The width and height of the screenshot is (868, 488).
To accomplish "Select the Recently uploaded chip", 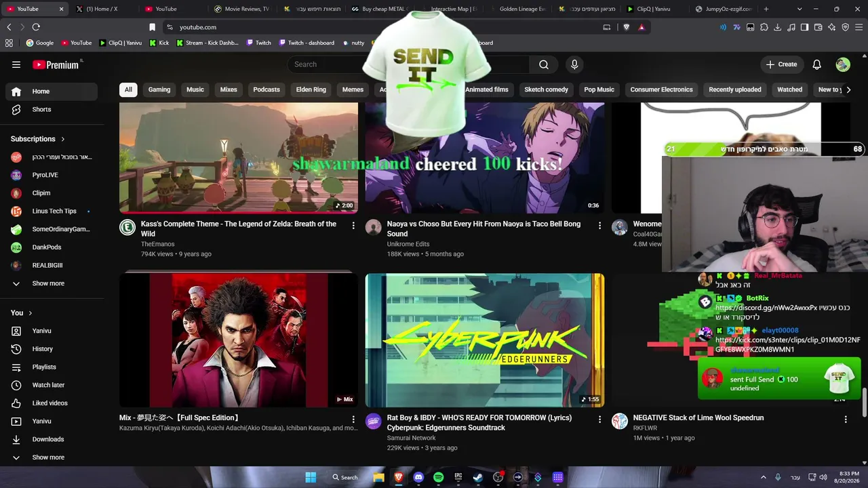I will [x=735, y=89].
